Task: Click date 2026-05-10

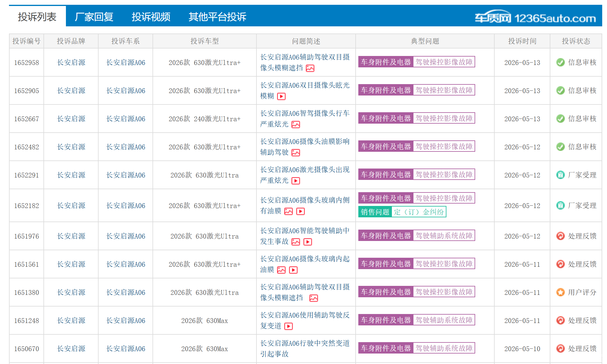Action: (x=522, y=349)
